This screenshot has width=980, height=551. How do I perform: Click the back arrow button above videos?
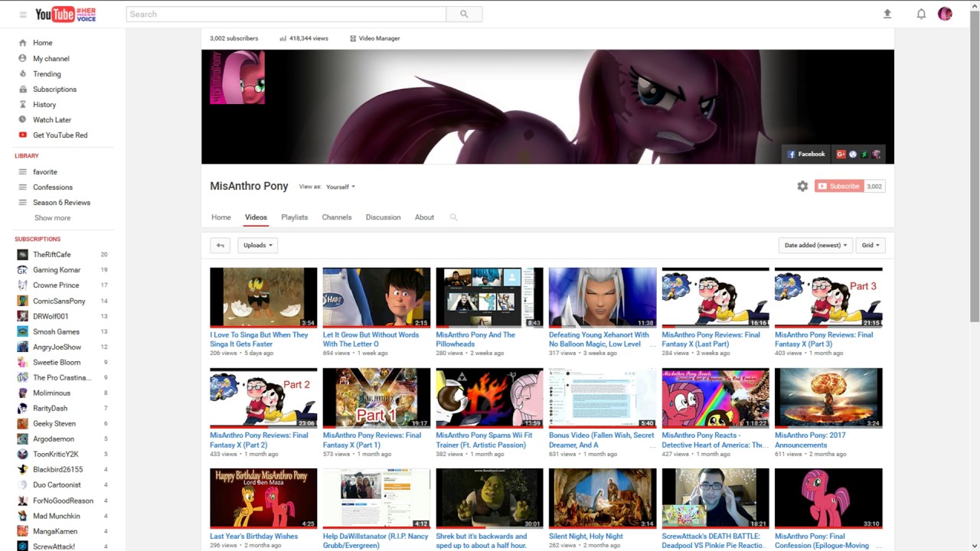tap(220, 245)
